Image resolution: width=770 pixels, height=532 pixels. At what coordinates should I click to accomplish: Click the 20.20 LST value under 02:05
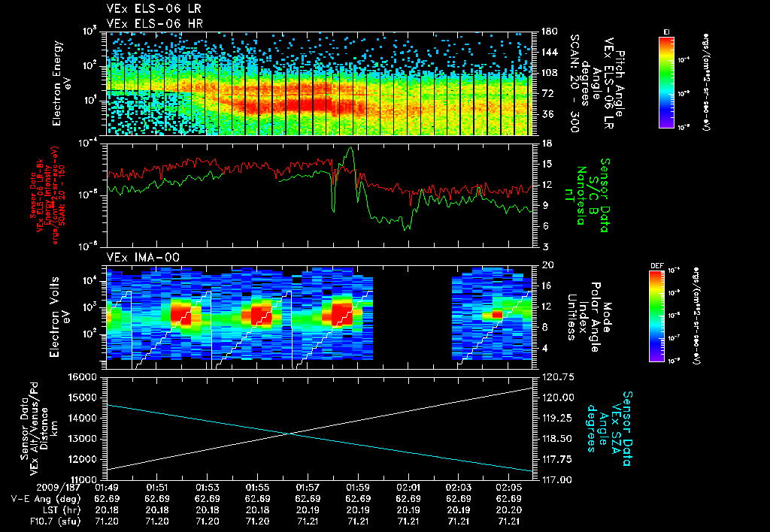(x=509, y=510)
